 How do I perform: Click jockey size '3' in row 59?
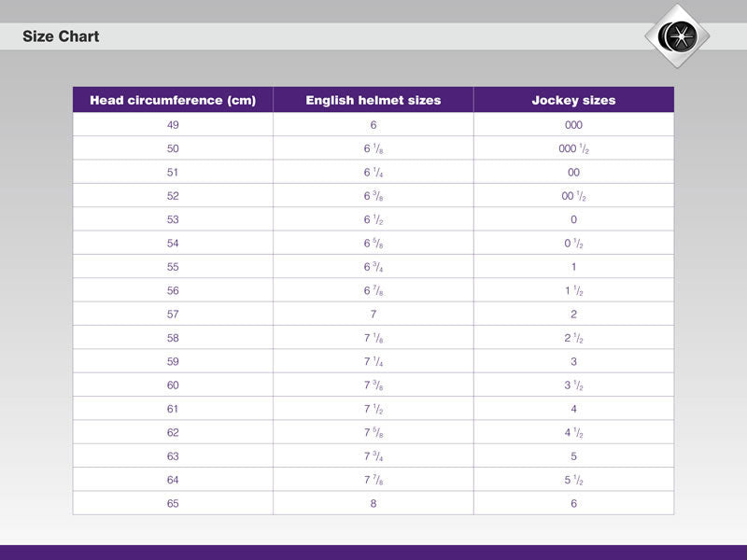click(573, 361)
